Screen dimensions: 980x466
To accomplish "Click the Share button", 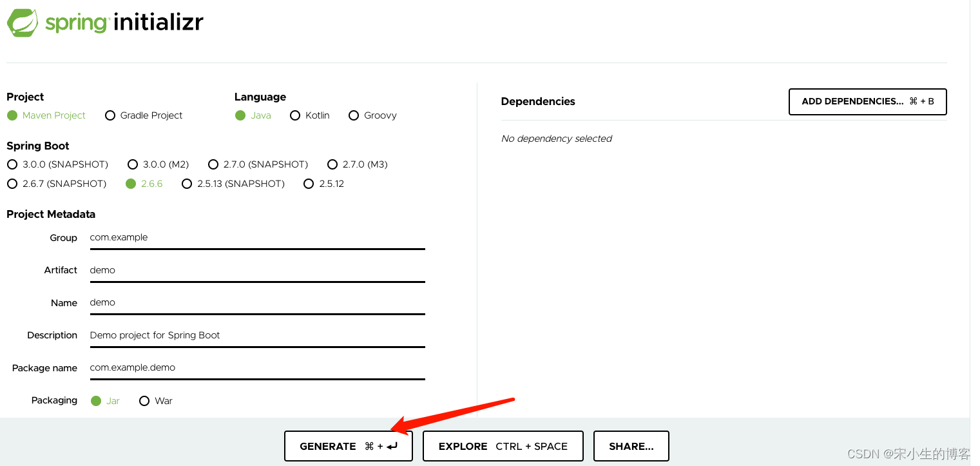I will click(631, 446).
